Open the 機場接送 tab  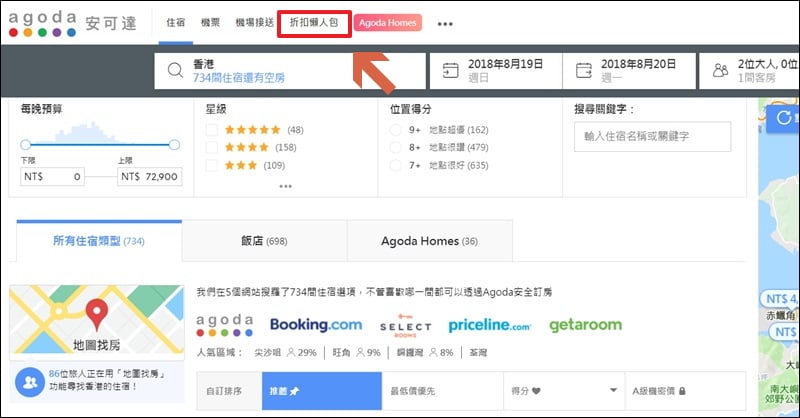(x=254, y=23)
